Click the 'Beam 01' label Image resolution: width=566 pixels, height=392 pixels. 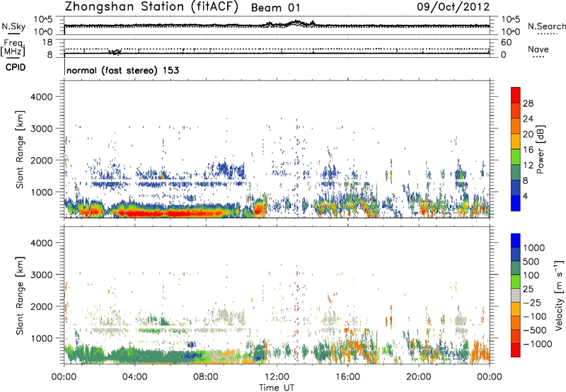(x=275, y=8)
